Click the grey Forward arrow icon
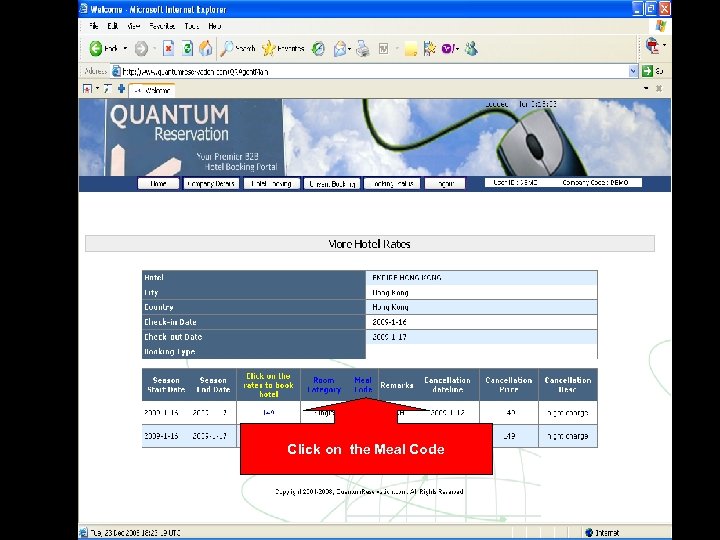The width and height of the screenshot is (720, 540). pos(141,48)
